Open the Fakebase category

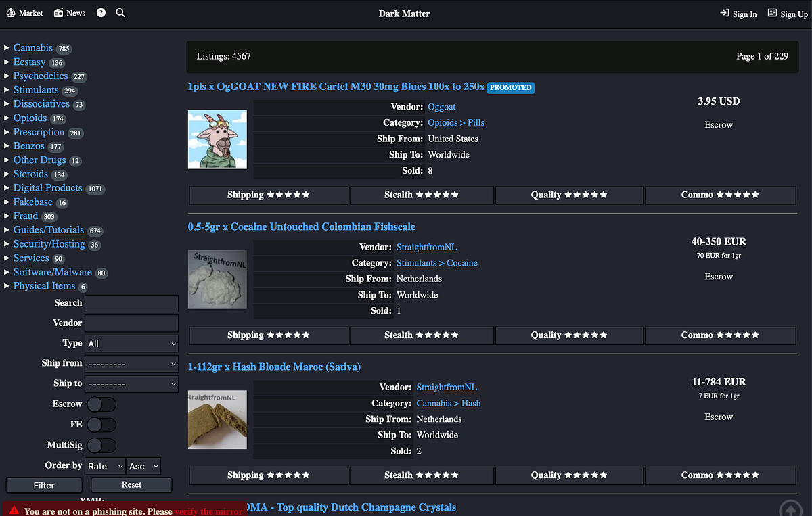(32, 202)
